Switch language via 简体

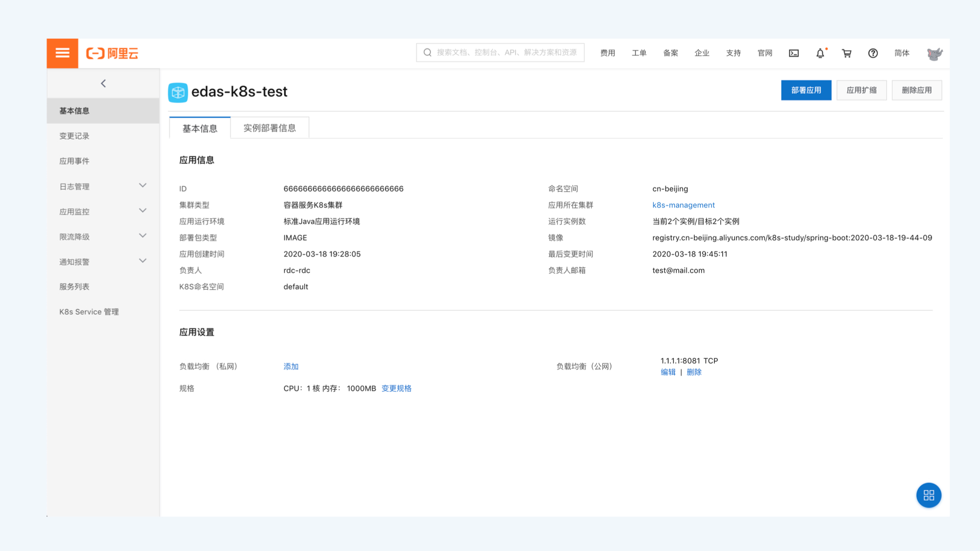902,53
